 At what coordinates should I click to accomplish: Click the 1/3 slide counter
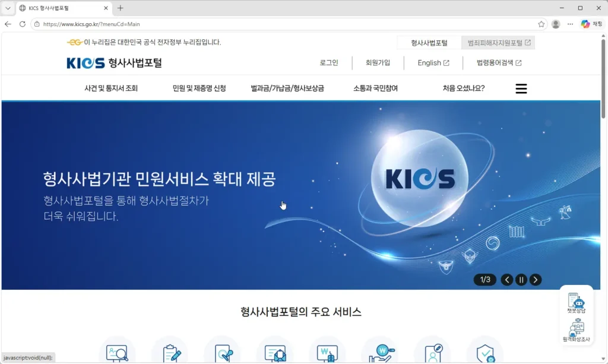point(485,280)
